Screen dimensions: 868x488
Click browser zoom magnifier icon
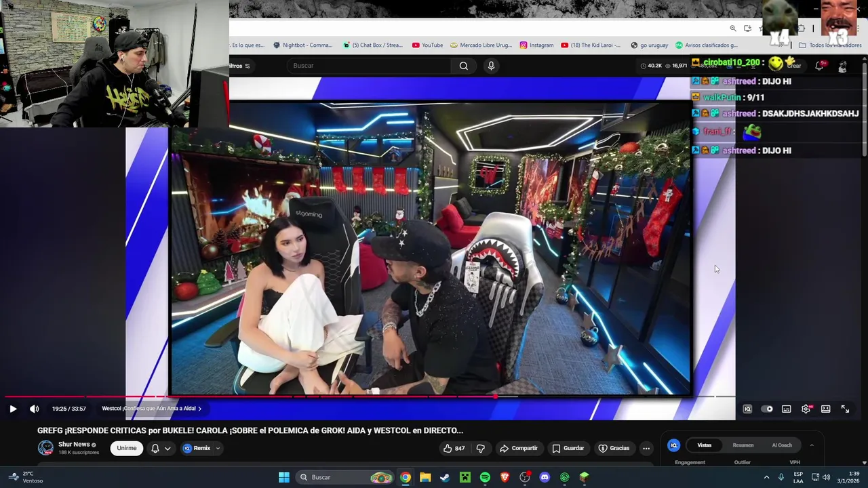click(733, 28)
